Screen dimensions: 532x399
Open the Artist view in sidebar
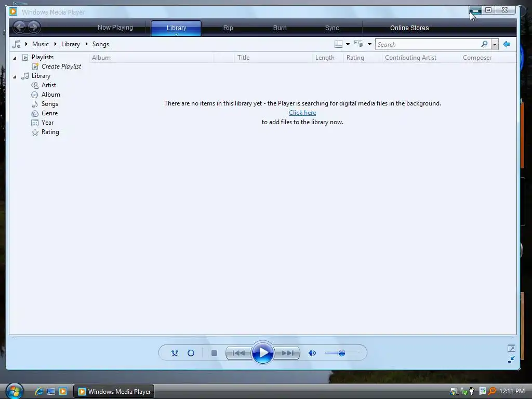tap(48, 85)
